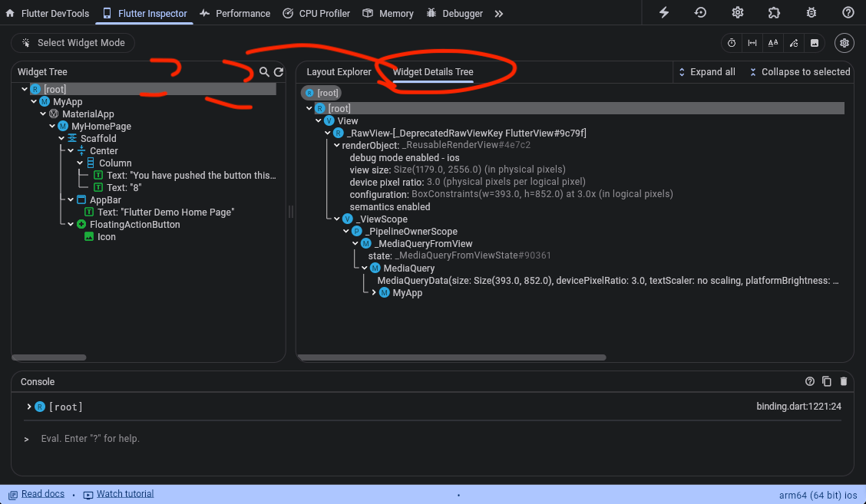866x504 pixels.
Task: Select FloatingActionButton plus icon
Action: pos(81,224)
